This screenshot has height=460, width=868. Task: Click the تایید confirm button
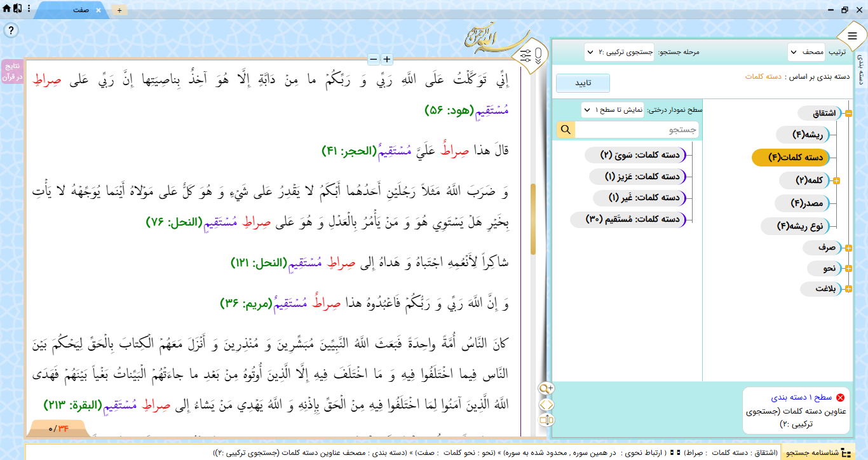click(583, 83)
